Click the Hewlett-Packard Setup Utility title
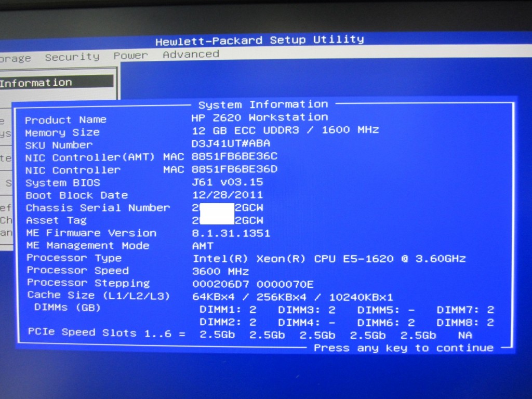The image size is (532, 399). point(260,40)
